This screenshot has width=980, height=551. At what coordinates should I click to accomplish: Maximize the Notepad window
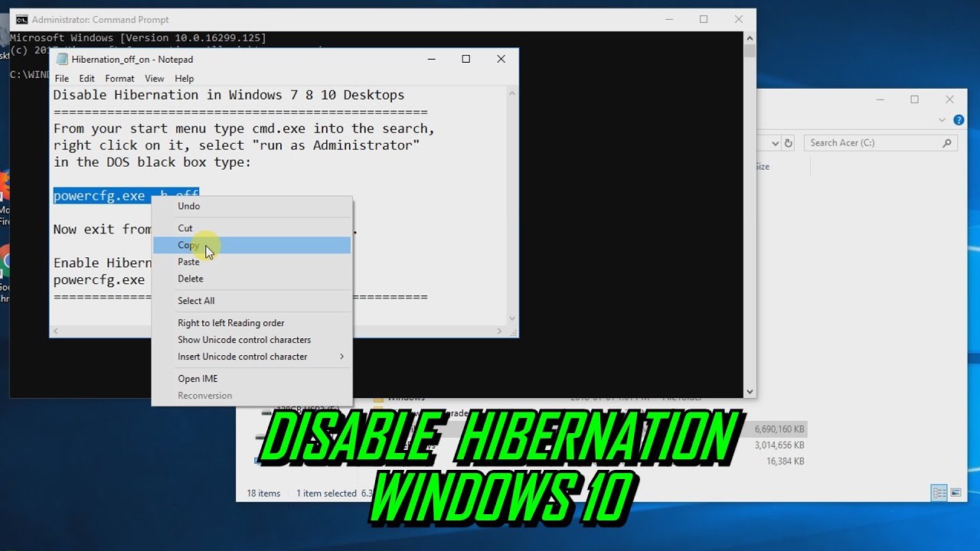click(x=465, y=59)
